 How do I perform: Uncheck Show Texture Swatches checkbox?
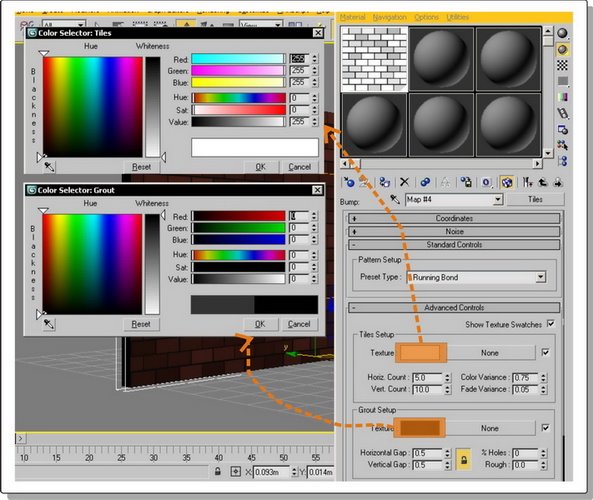click(x=551, y=324)
